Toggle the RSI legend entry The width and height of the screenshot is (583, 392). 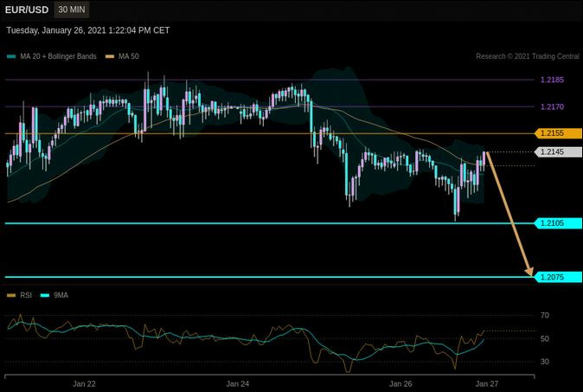[x=19, y=295]
